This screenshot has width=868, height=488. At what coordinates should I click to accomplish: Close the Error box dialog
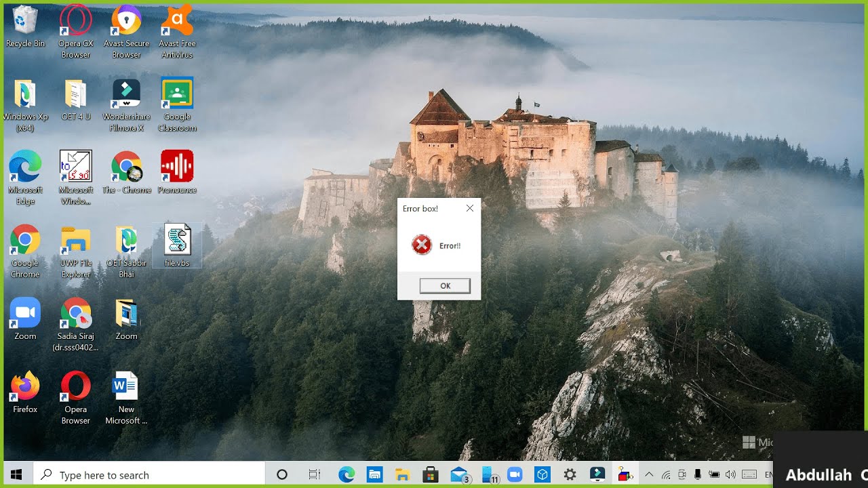coord(470,209)
